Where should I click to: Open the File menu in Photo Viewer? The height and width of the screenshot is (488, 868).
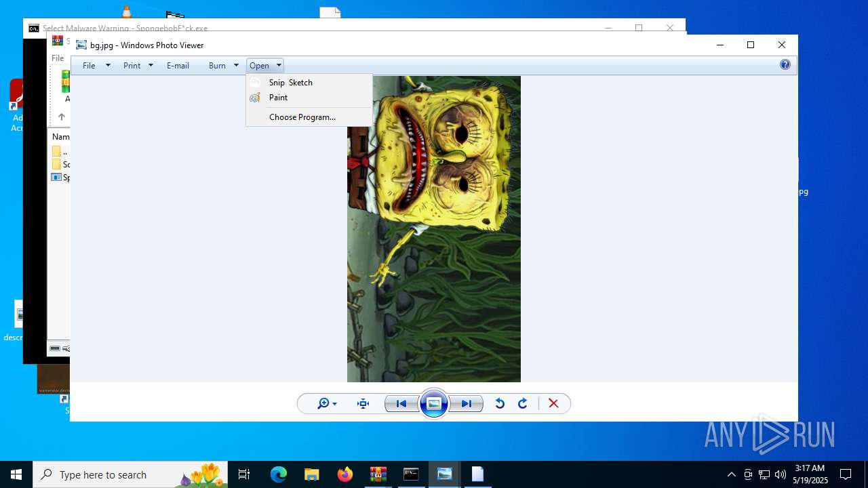[89, 66]
